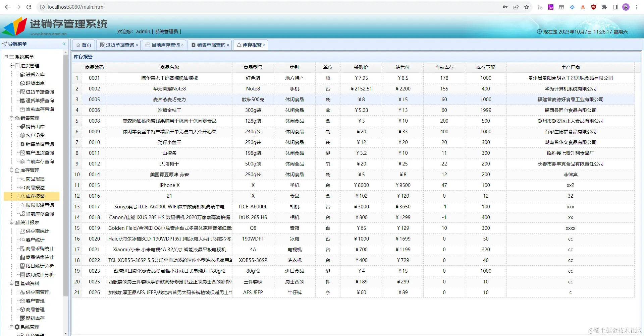Viewport: 644px width, 336px height.
Task: Click the 报损报溢查询 search icon
Action: coord(22,205)
